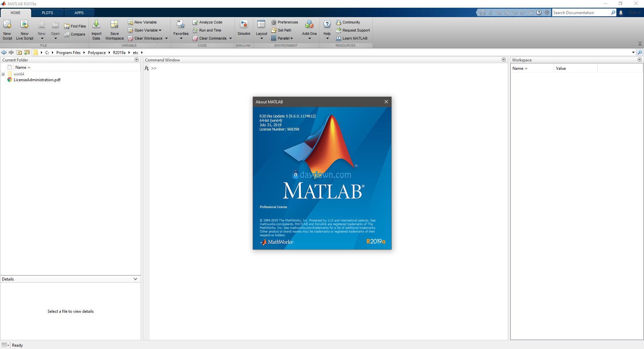Expand the win64 folder tree node
644x349 pixels.
3,74
